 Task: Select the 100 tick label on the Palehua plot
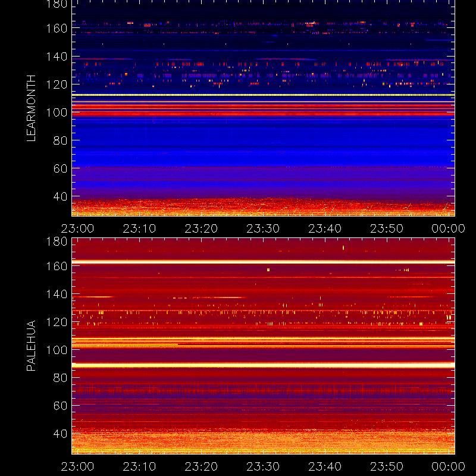point(57,350)
